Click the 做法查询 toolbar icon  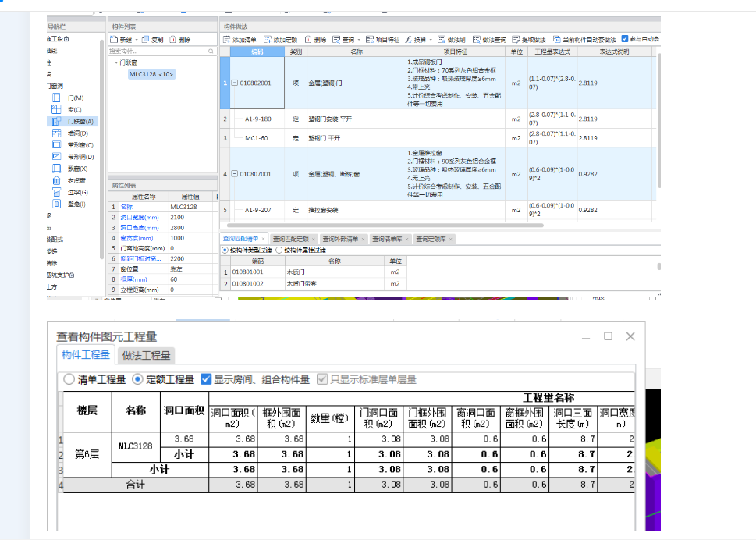tap(477, 40)
